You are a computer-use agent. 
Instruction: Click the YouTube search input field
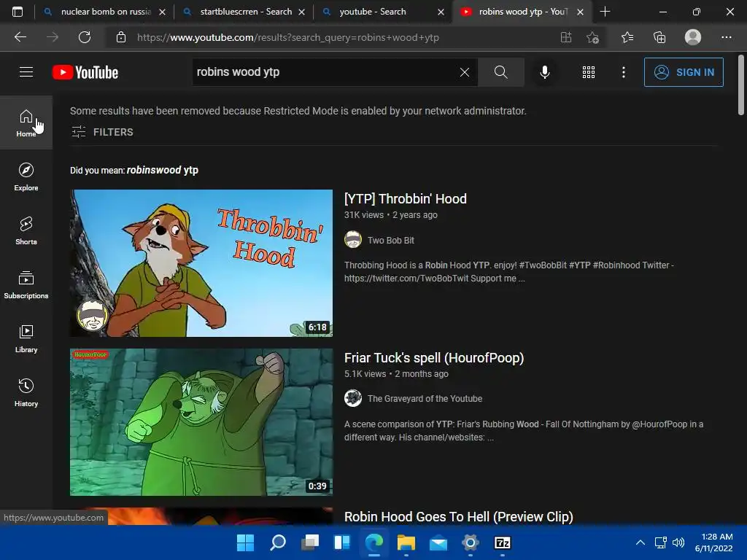pyautogui.click(x=326, y=72)
